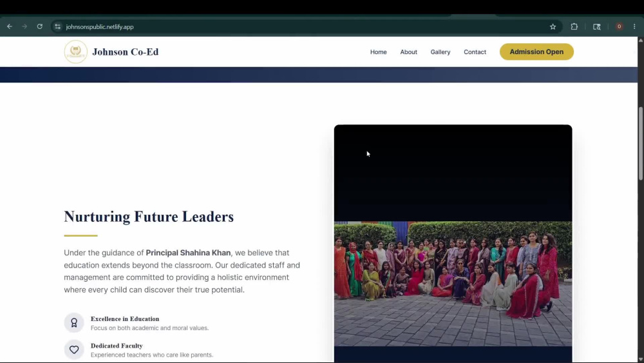This screenshot has width=644, height=363.
Task: Click the Admission Open button
Action: click(536, 52)
